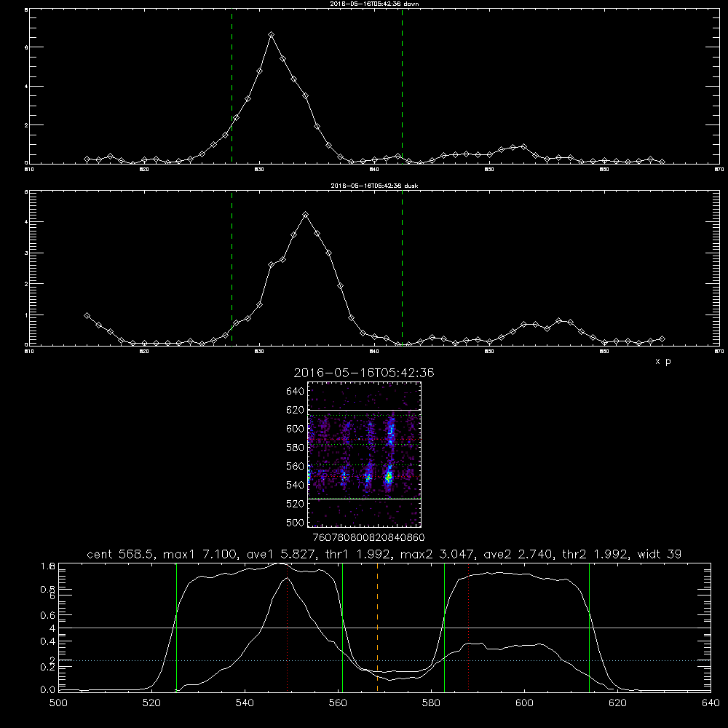This screenshot has width=728, height=728.
Task: Click the green vertical line near 583 in bottom plot
Action: 444,627
